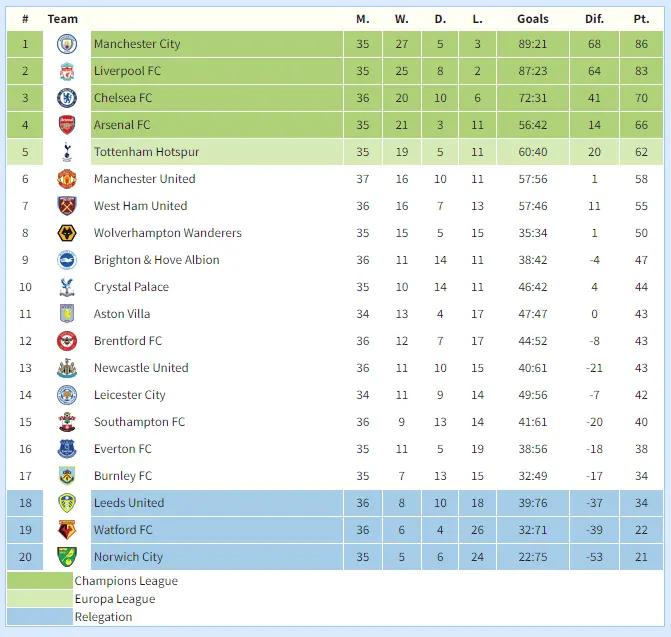Click the Arsenal FC cannon crest
Viewport: 671px width, 637px height.
click(x=67, y=125)
